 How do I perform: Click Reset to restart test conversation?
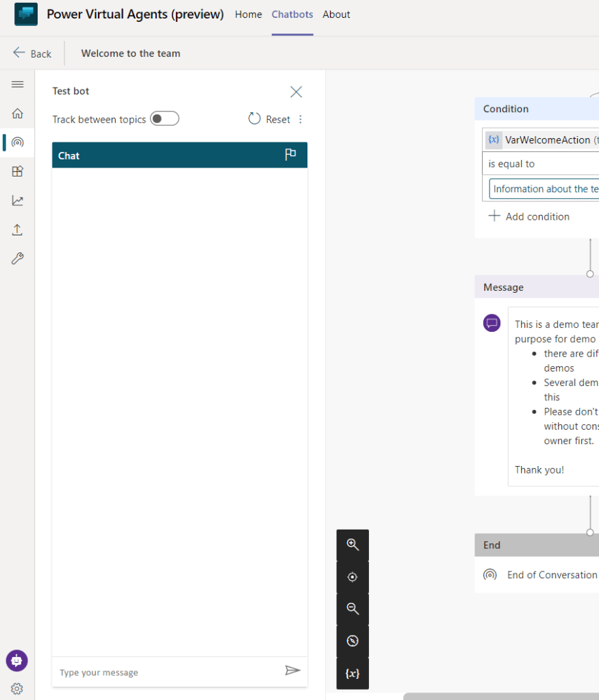tap(269, 119)
